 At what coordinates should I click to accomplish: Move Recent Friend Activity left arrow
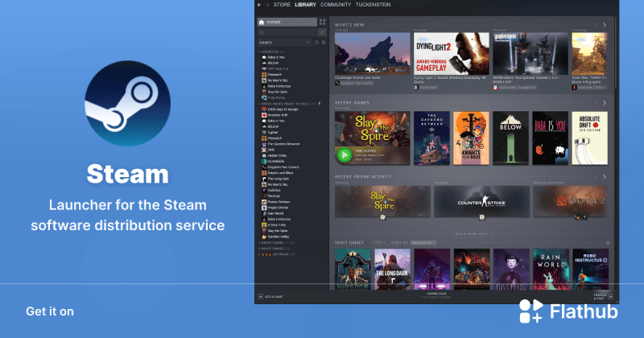(x=596, y=176)
